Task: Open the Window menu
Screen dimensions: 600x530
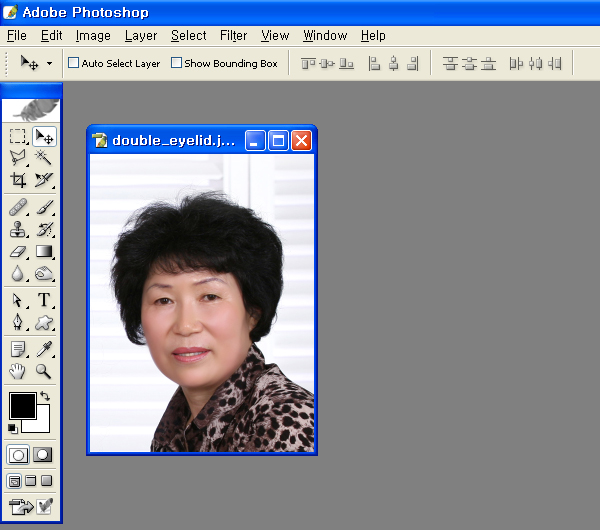Action: (325, 36)
